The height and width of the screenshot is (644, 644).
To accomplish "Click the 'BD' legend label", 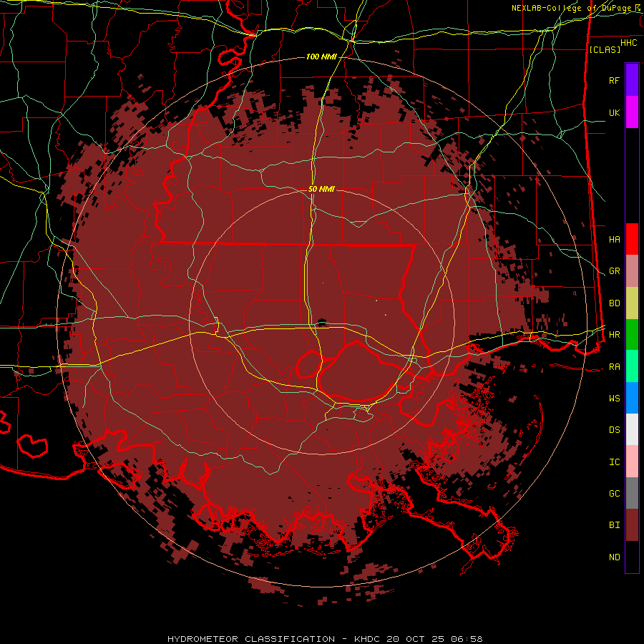I will click(615, 303).
